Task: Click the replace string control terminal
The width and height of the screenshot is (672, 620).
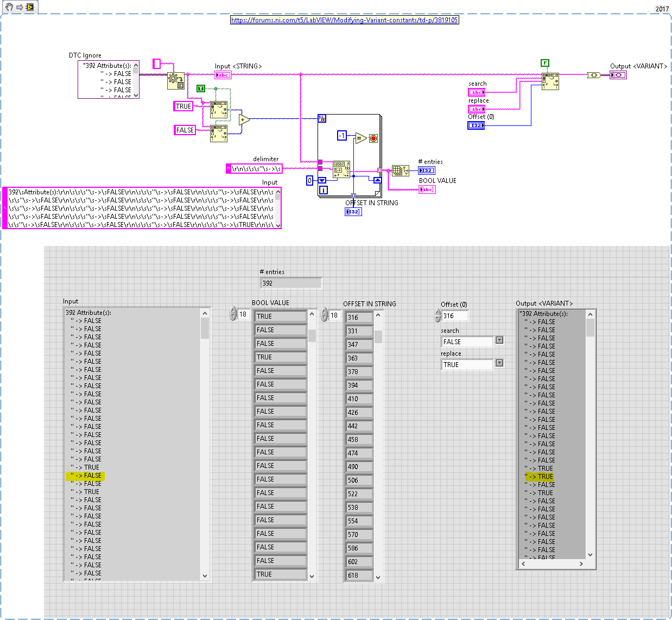Action: (x=477, y=109)
